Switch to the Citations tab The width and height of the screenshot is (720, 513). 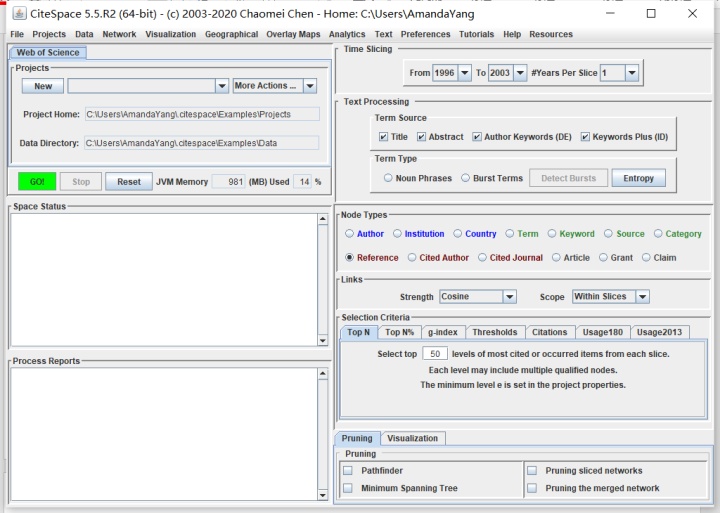pyautogui.click(x=549, y=332)
